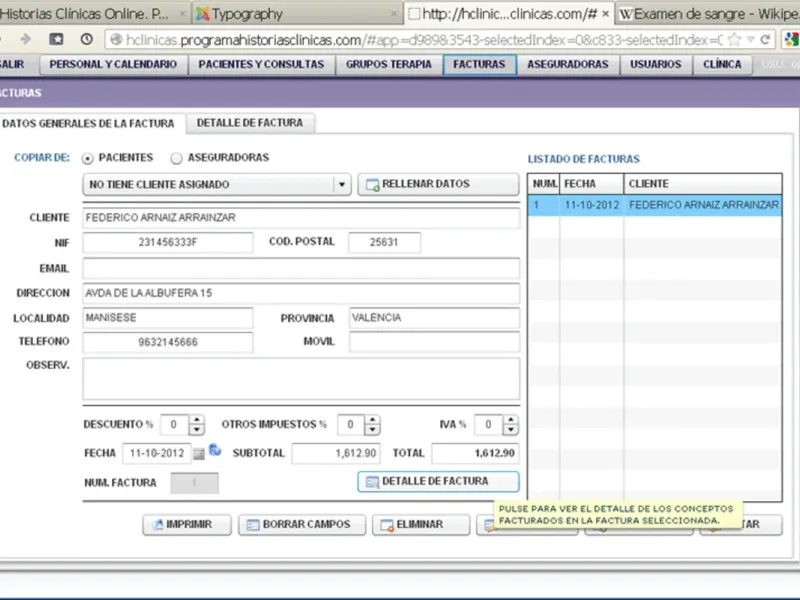Close the Typography browser tab
The width and height of the screenshot is (800, 600).
tap(393, 14)
